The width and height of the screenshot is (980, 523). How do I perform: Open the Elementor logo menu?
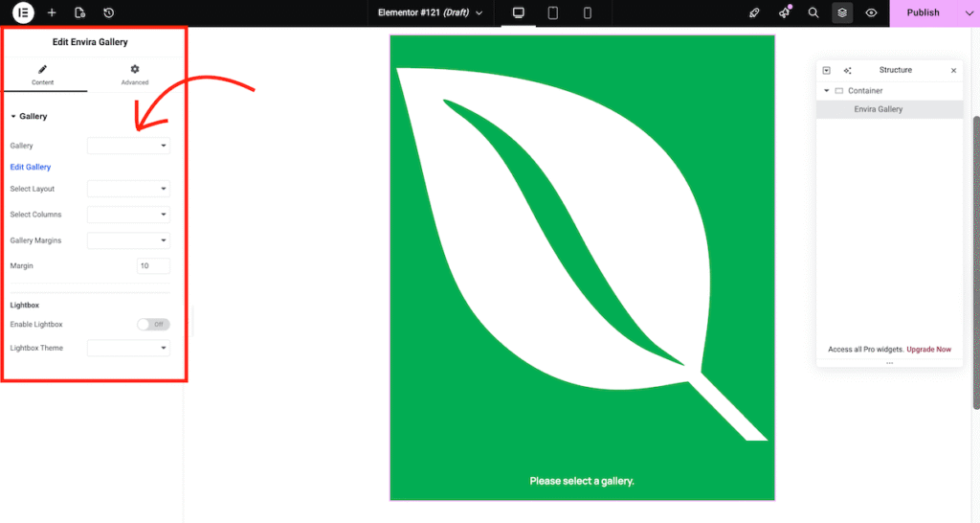click(x=23, y=12)
